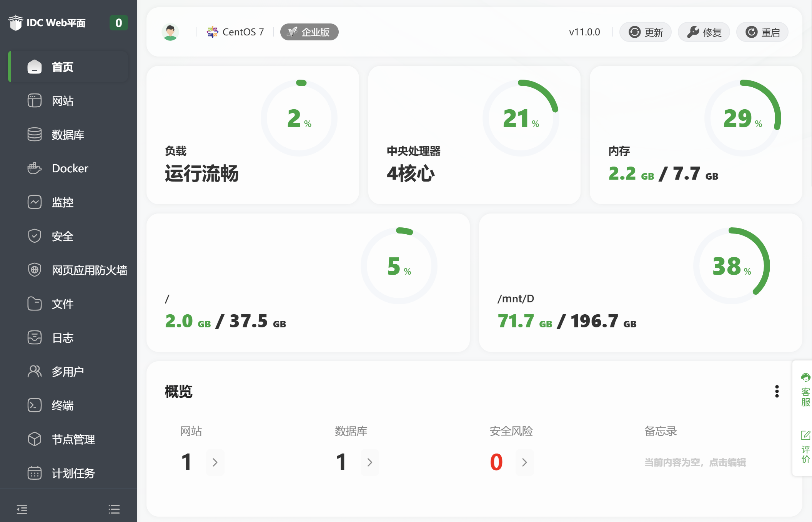This screenshot has width=812, height=522.
Task: Click the log icon beside 日志
Action: [35, 338]
